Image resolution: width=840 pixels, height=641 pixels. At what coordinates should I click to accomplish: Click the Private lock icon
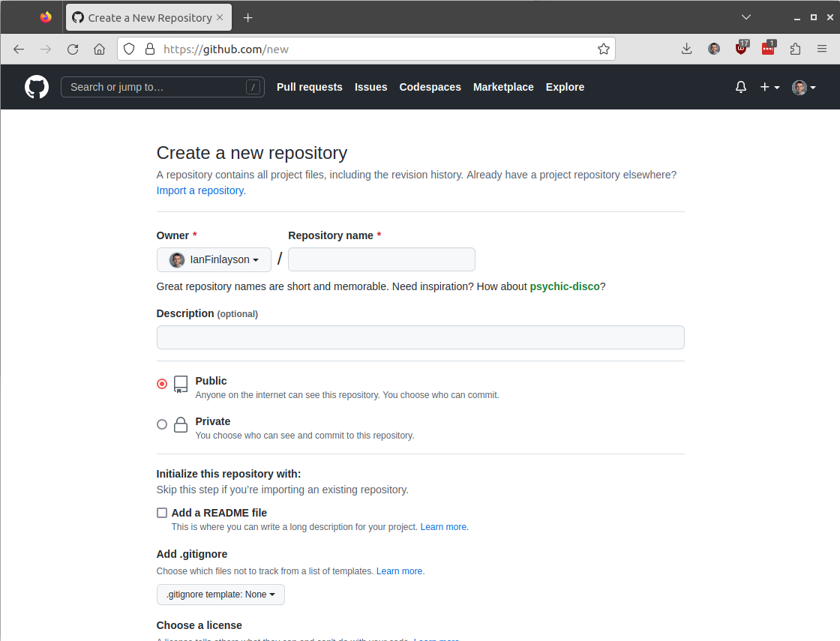(181, 424)
